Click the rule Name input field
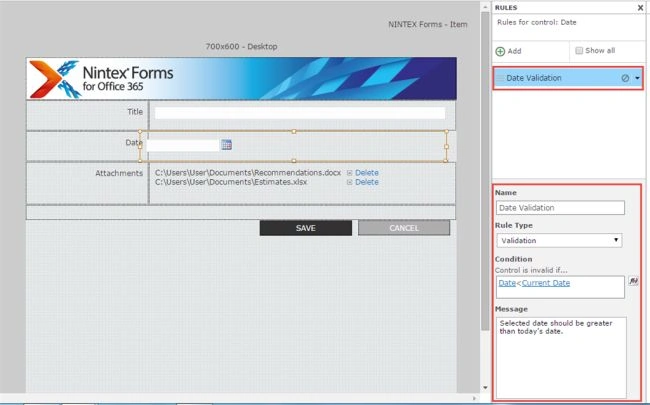 pos(560,208)
